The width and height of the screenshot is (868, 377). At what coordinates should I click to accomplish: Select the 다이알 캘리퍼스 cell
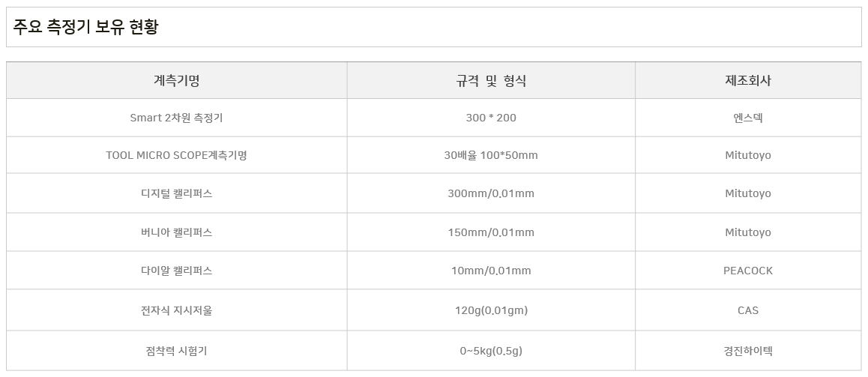177,270
